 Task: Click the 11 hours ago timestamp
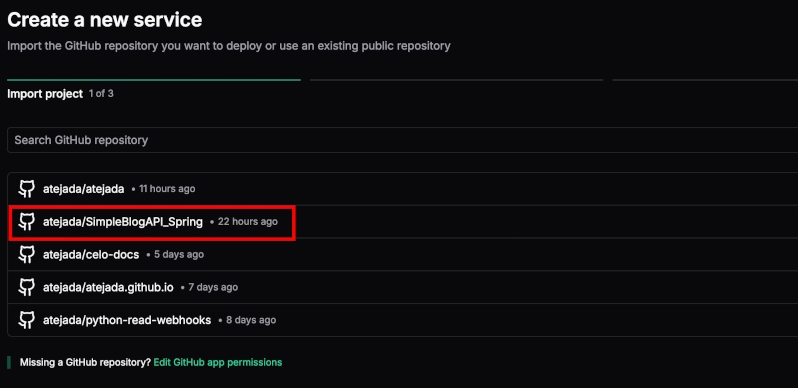coord(167,189)
